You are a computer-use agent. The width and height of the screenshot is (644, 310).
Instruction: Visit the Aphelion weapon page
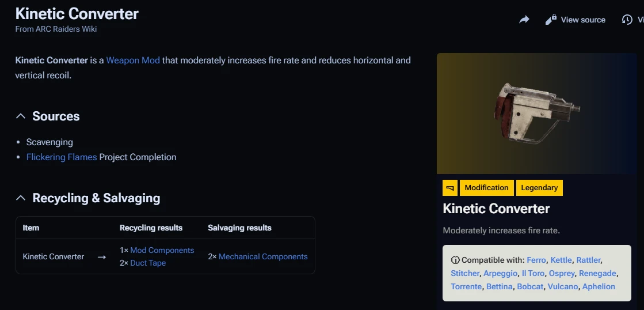pyautogui.click(x=599, y=286)
